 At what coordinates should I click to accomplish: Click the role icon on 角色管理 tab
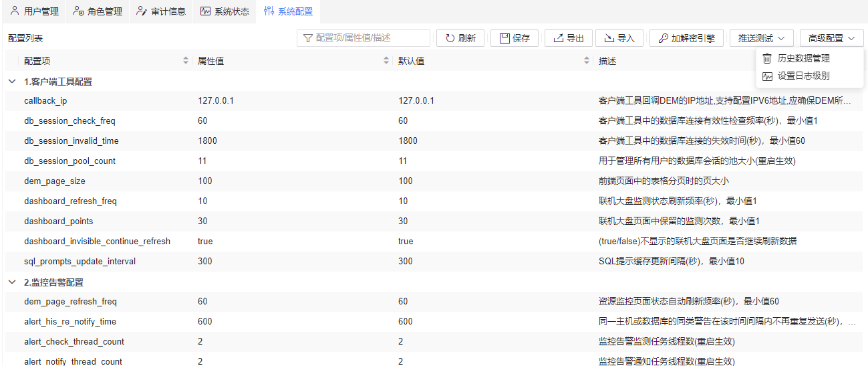click(78, 11)
